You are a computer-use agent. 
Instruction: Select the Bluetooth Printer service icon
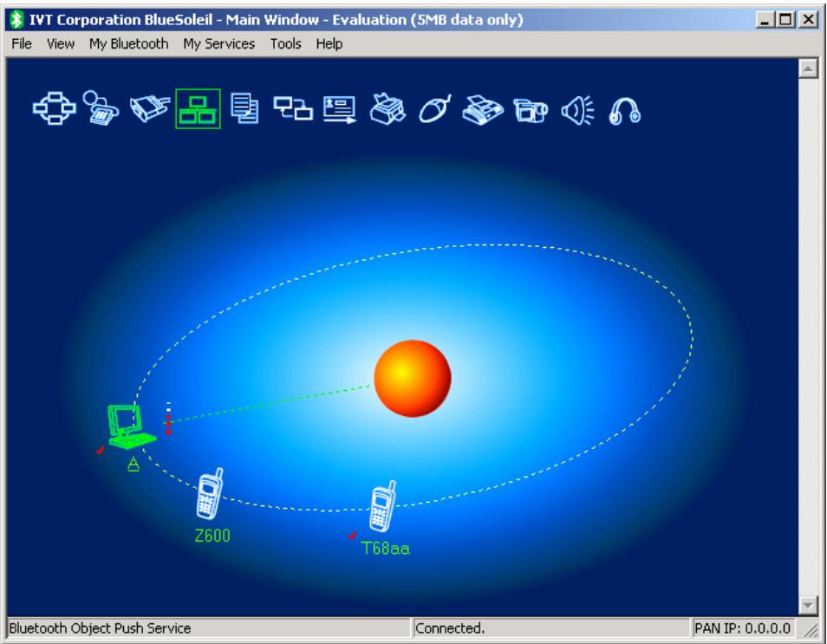387,109
